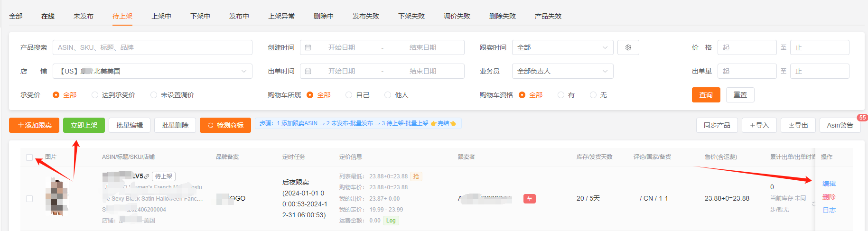Image resolution: width=868 pixels, height=231 pixels.
Task: Expand the 店铺 store dropdown
Action: coord(152,71)
